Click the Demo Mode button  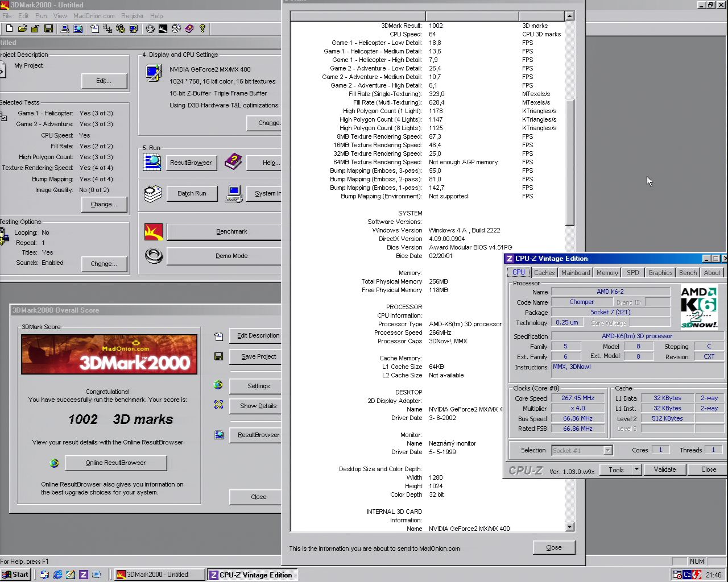click(224, 256)
